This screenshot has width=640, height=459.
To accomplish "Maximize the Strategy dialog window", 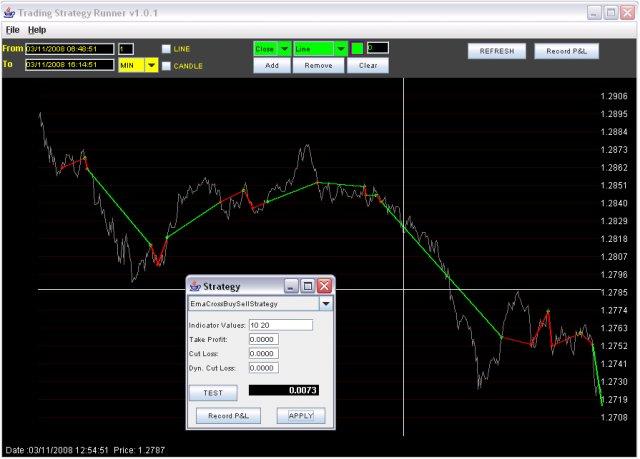I will coord(308,286).
